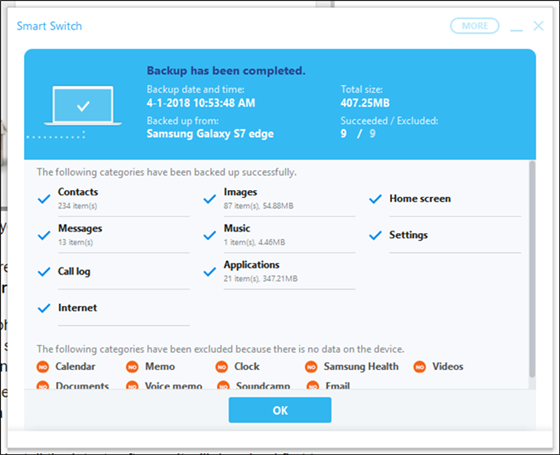Click the total size value '407.25MB'

pos(365,103)
